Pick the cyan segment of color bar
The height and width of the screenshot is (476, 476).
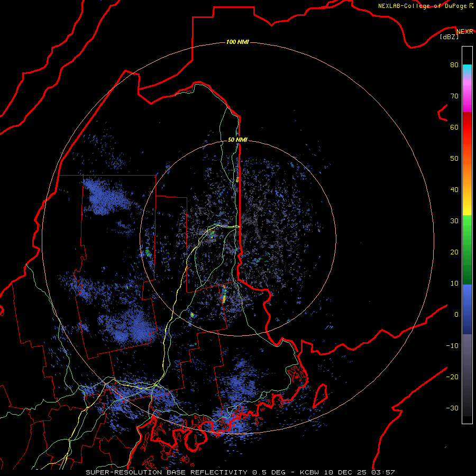[467, 70]
